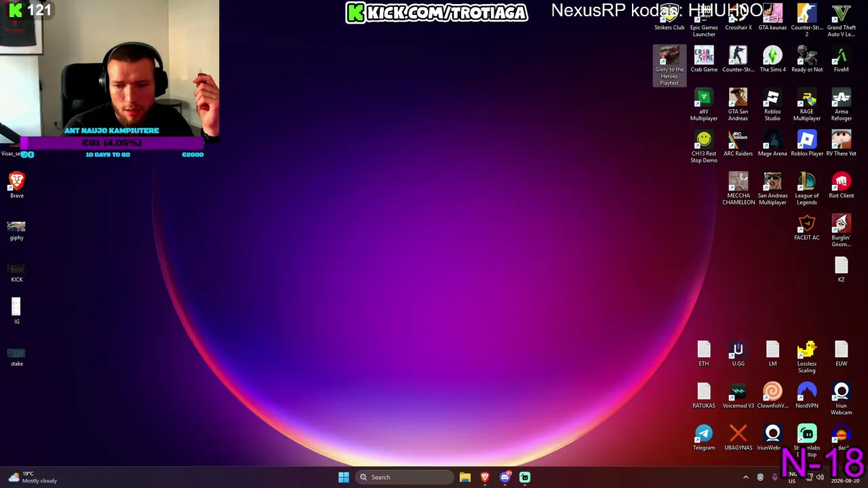This screenshot has width=868, height=488.
Task: Select the Riot Client desktop icon
Action: click(x=842, y=186)
